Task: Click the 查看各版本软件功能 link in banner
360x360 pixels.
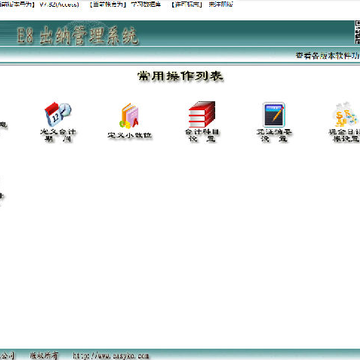Action: pos(328,56)
